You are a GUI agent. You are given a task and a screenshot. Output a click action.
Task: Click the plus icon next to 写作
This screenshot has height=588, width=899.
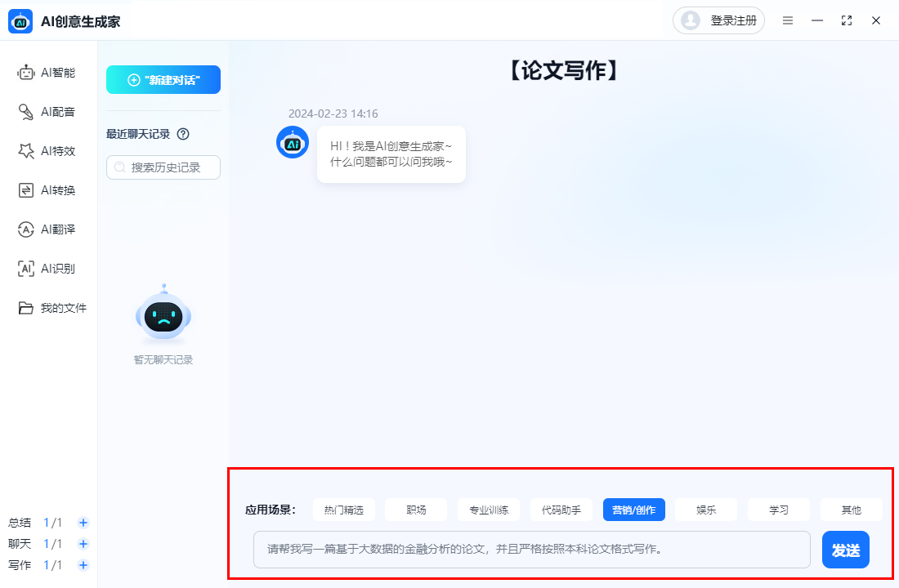(83, 564)
